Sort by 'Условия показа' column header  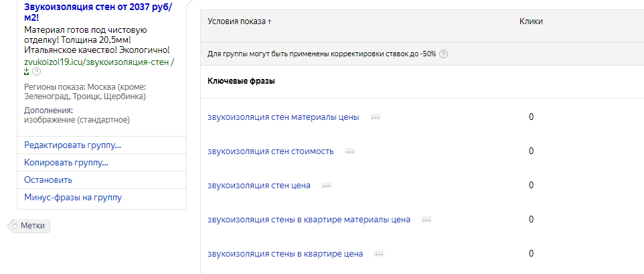[x=240, y=21]
